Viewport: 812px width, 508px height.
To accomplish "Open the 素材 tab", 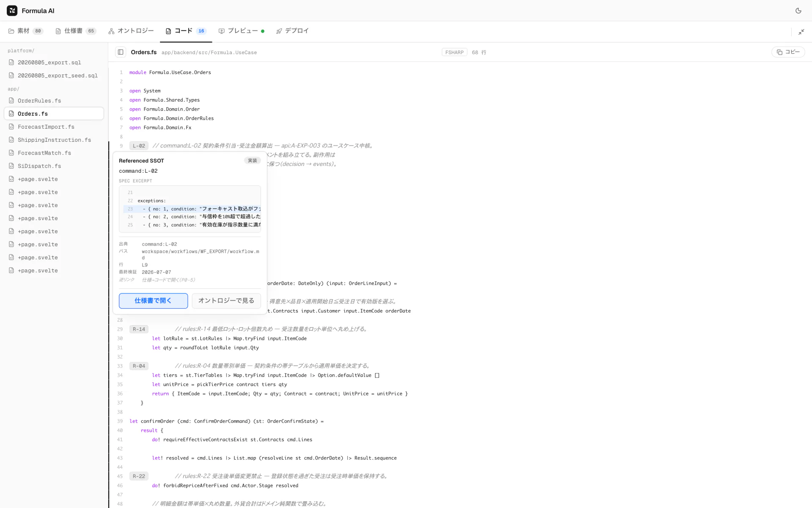I will coord(25,31).
